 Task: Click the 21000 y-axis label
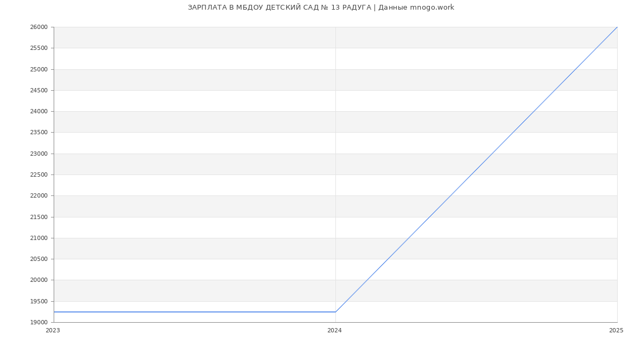(39, 238)
